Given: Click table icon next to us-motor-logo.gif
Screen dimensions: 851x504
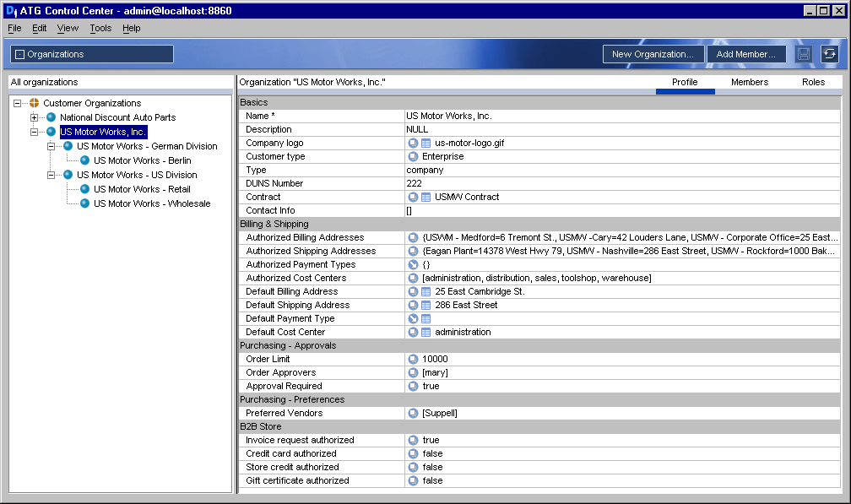Looking at the screenshot, I should click(x=426, y=144).
